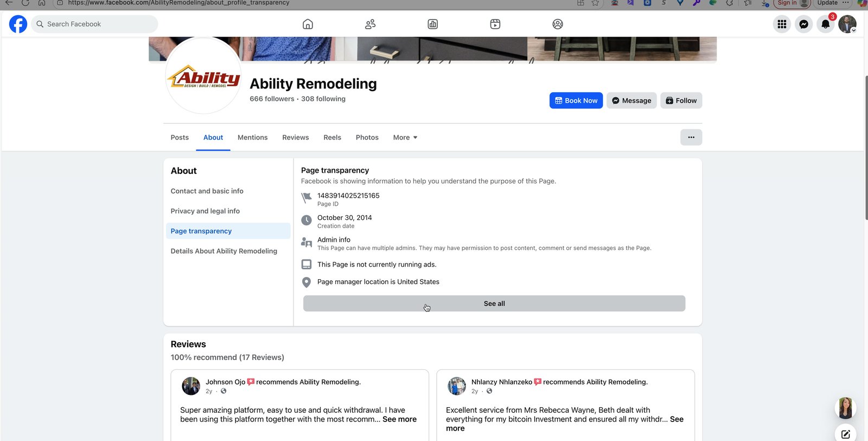Open the Reels tab

tap(333, 137)
